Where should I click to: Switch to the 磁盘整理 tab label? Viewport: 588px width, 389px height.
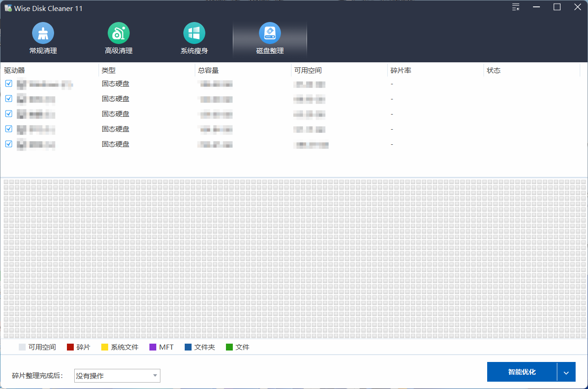[270, 51]
